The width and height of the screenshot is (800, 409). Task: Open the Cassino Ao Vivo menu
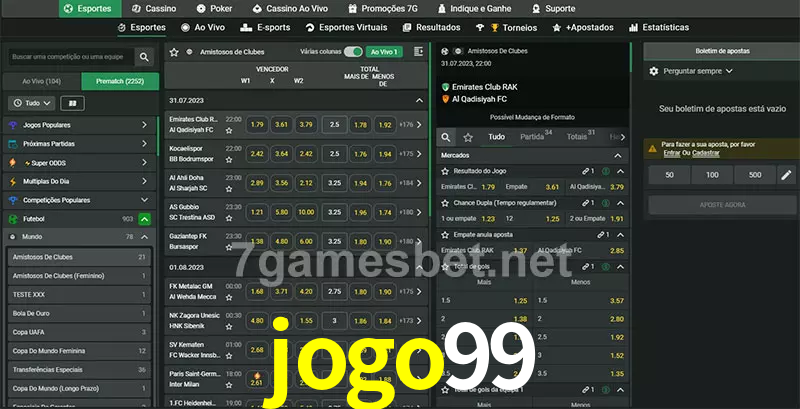click(297, 8)
